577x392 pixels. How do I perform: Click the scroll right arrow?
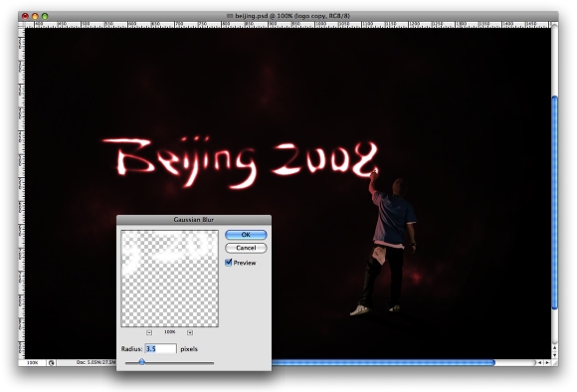tap(547, 362)
